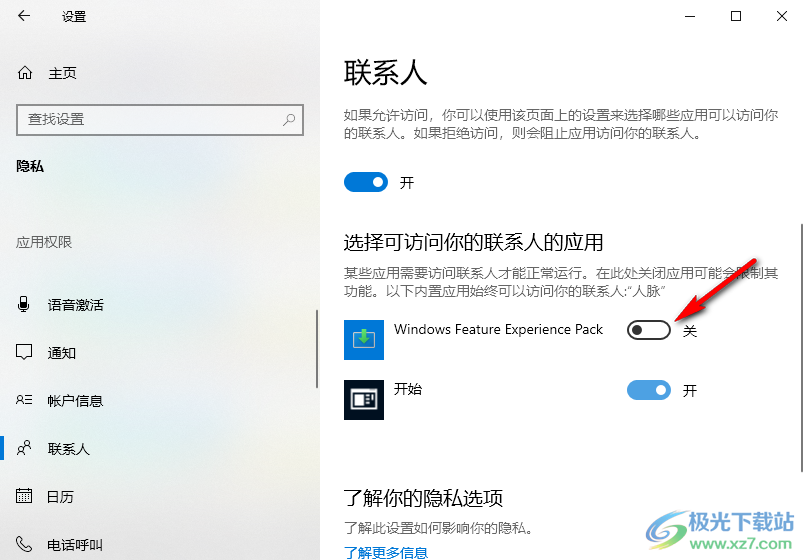
Task: Click the 设置 window title text
Action: (74, 16)
